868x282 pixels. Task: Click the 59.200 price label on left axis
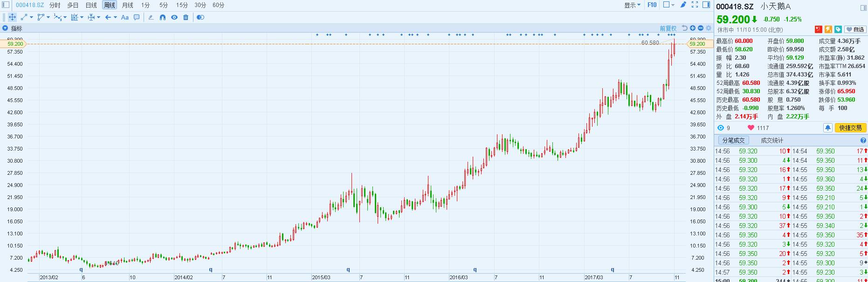point(15,44)
